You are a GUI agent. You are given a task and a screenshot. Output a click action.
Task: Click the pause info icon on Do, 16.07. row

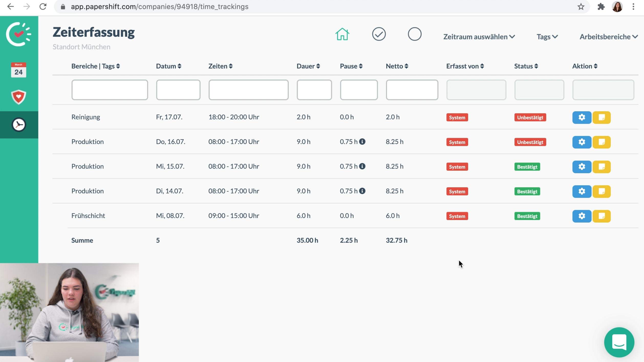tap(362, 142)
